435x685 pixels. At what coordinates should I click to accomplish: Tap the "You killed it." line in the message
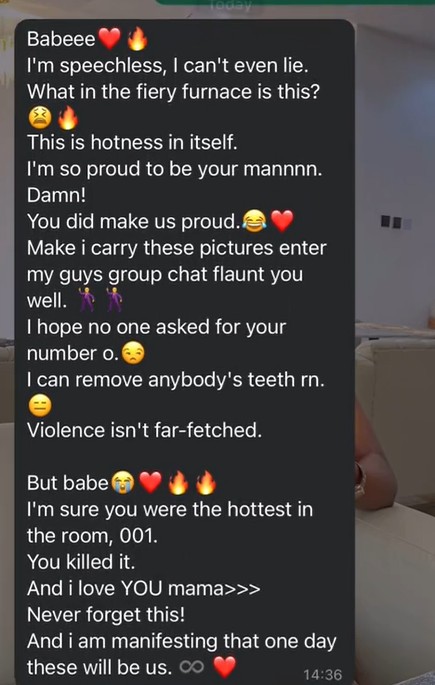[81, 562]
